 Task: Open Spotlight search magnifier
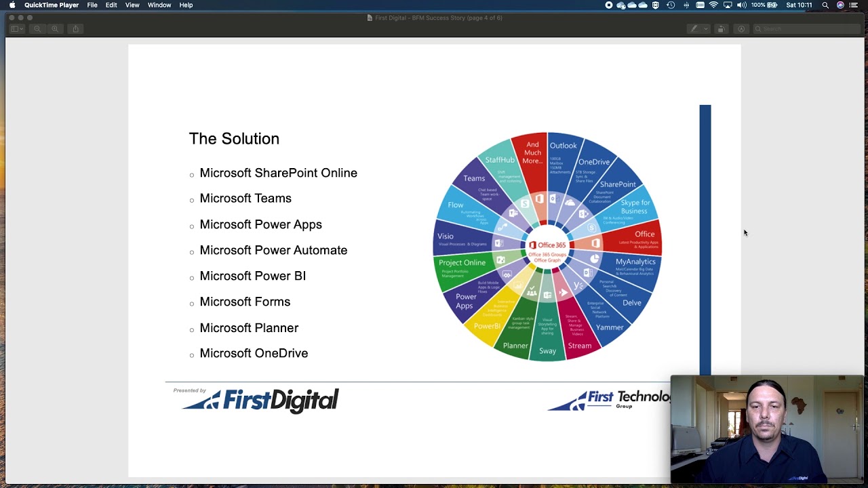[825, 5]
